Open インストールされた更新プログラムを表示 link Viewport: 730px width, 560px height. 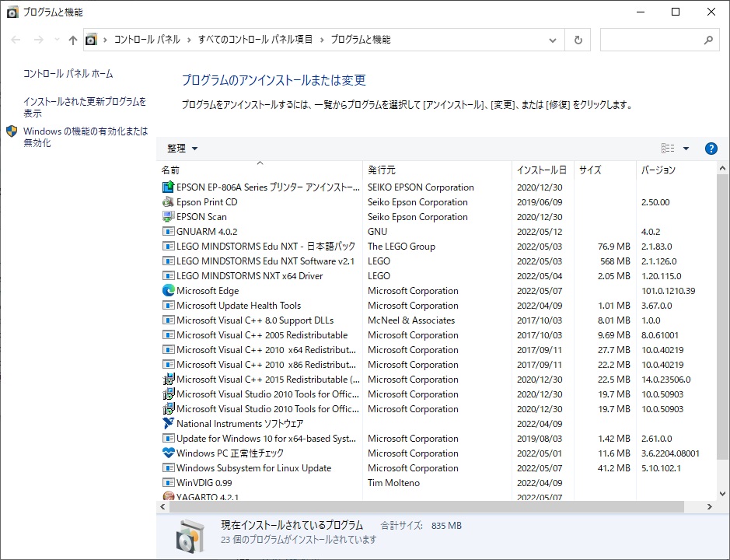click(85, 107)
